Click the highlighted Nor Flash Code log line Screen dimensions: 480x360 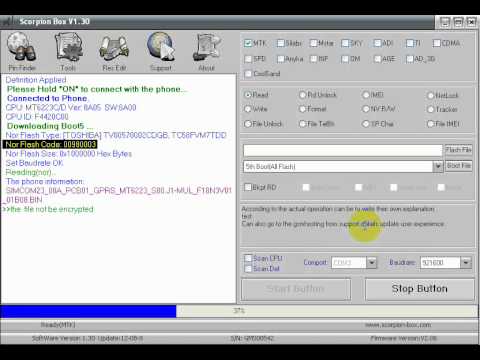[x=50, y=144]
